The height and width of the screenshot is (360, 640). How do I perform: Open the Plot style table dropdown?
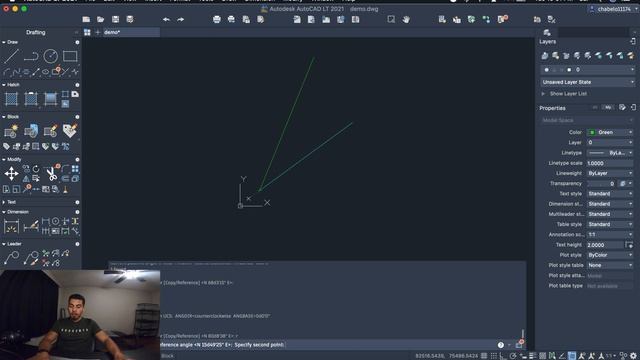610,265
